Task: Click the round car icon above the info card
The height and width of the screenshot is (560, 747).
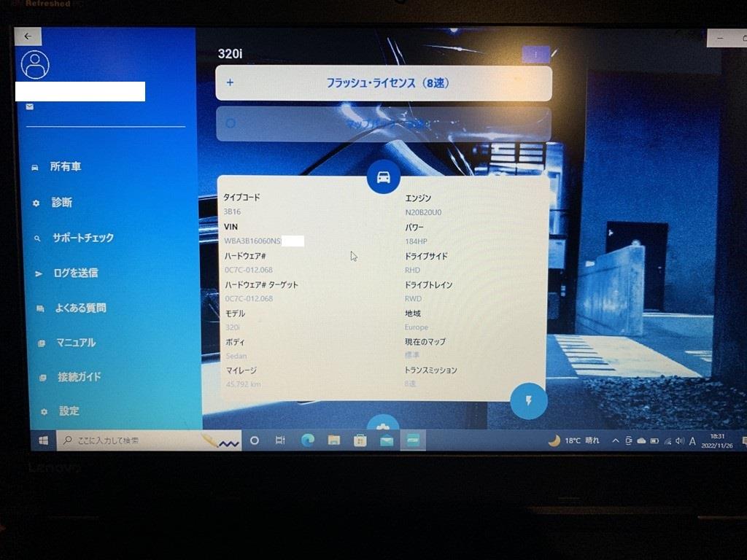Action: click(384, 177)
